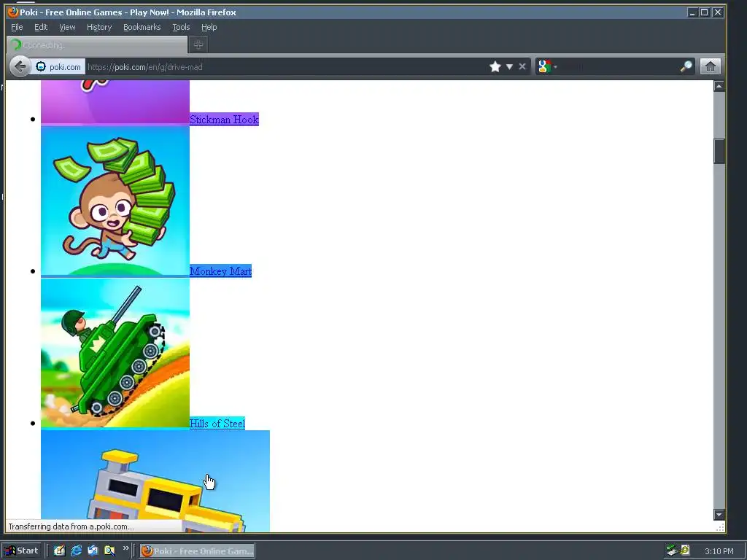The image size is (747, 560).
Task: Open a new tab with plus button
Action: [198, 44]
